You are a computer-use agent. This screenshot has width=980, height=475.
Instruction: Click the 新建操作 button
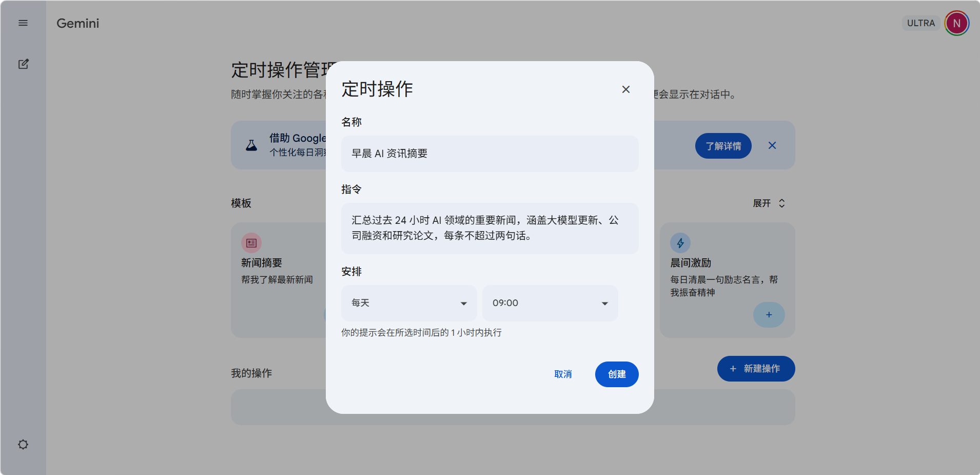click(756, 369)
